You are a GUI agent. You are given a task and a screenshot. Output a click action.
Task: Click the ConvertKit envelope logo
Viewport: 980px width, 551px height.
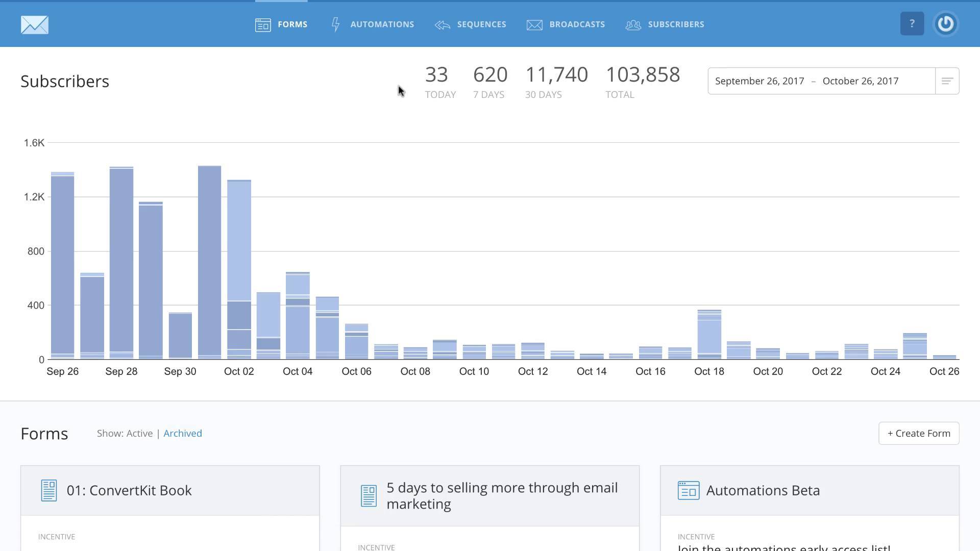pos(34,24)
